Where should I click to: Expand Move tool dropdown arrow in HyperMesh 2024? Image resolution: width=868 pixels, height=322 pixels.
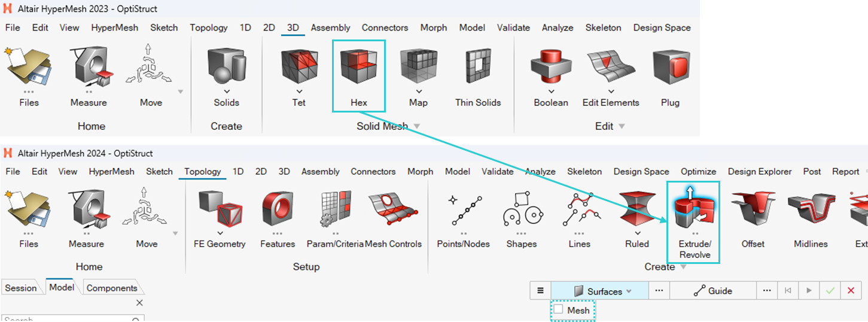[176, 233]
